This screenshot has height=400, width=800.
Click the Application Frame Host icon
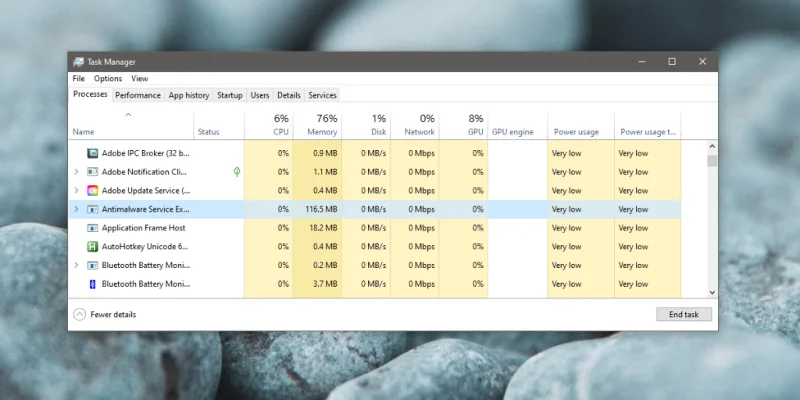pos(92,228)
